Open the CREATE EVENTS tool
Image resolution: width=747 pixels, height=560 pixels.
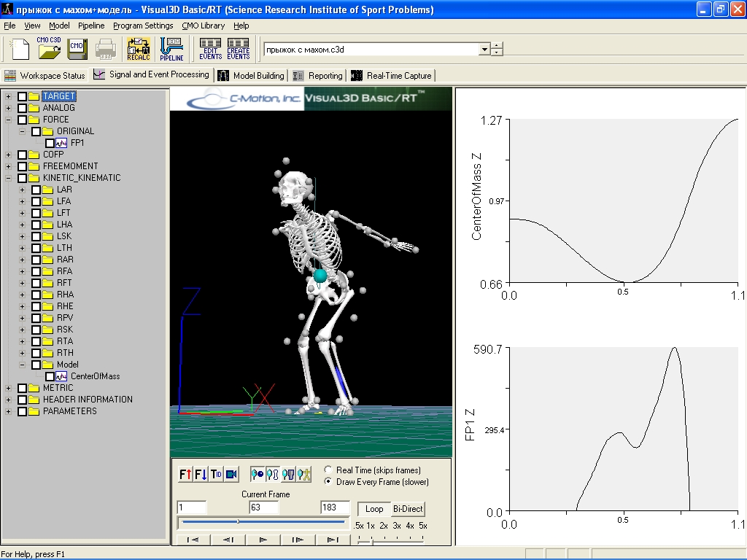(x=239, y=49)
